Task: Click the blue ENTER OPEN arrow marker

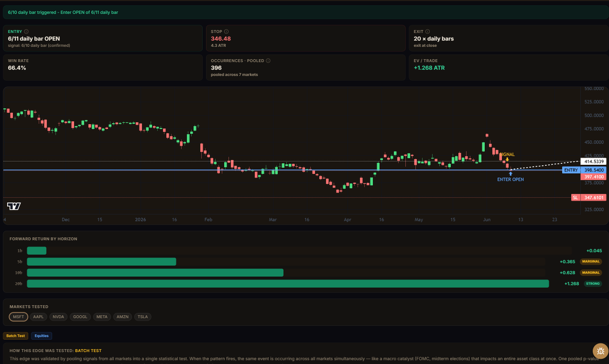Action: click(x=511, y=174)
